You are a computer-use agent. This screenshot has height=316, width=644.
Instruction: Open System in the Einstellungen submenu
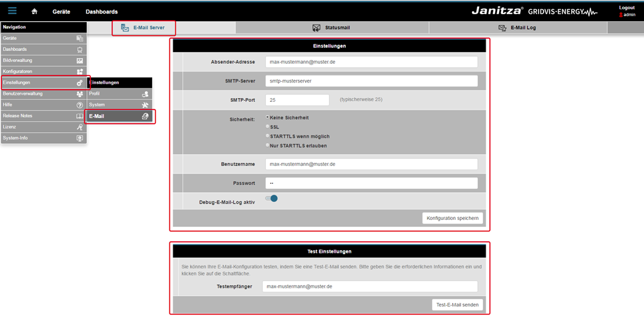click(120, 104)
